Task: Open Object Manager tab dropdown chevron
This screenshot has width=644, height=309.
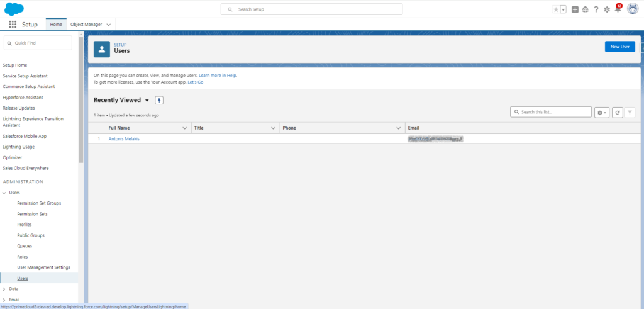Action: pos(108,25)
